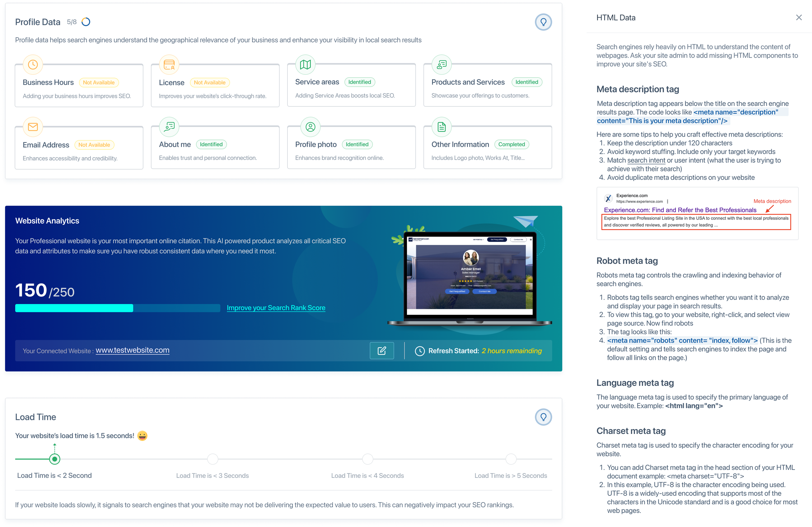Select the under 3 Seconds load marker
Image resolution: width=812 pixels, height=527 pixels.
(x=212, y=459)
